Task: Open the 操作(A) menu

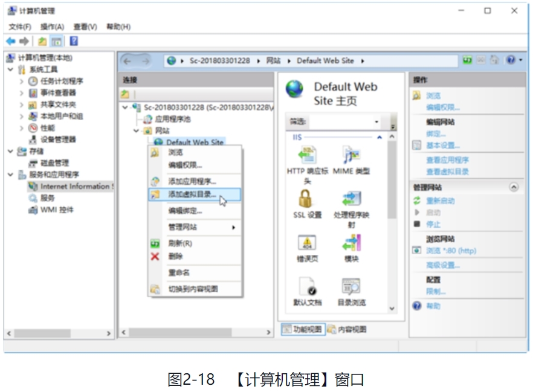Action: pos(52,27)
